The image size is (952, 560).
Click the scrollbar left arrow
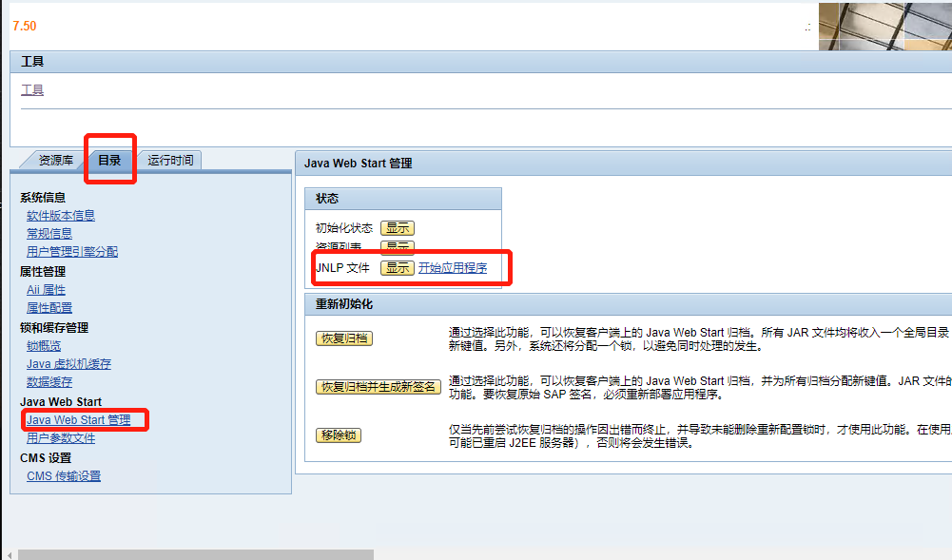click(10, 554)
